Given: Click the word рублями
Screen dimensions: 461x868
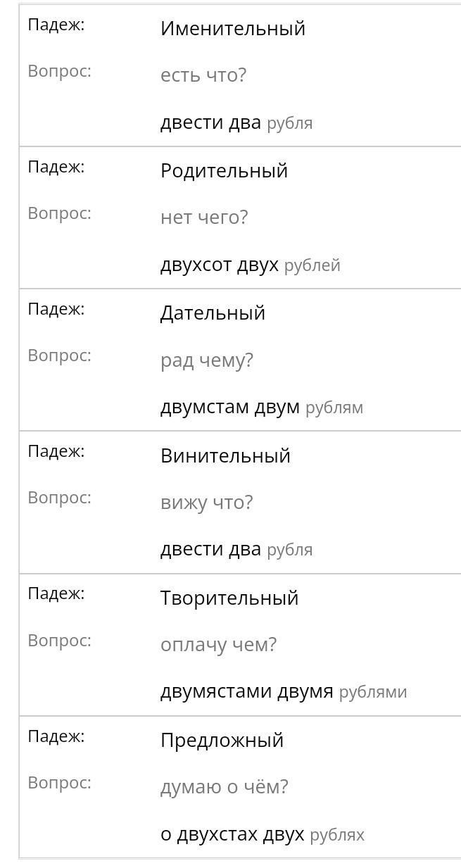Looking at the screenshot, I should tap(372, 692).
